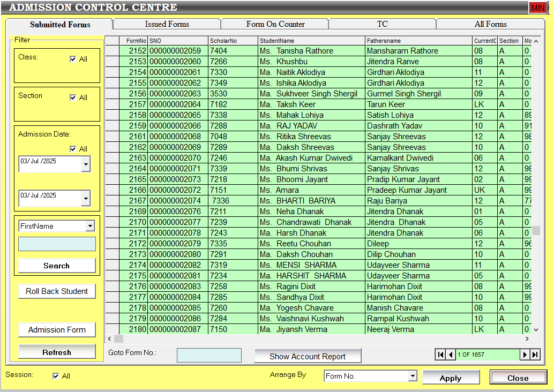Focus the search text input field
The image size is (554, 392).
[x=57, y=244]
